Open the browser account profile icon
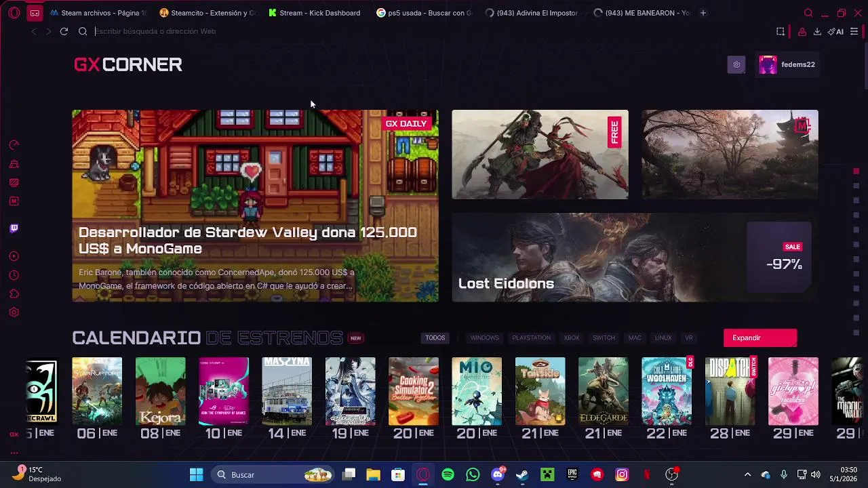The image size is (868, 488). (802, 31)
